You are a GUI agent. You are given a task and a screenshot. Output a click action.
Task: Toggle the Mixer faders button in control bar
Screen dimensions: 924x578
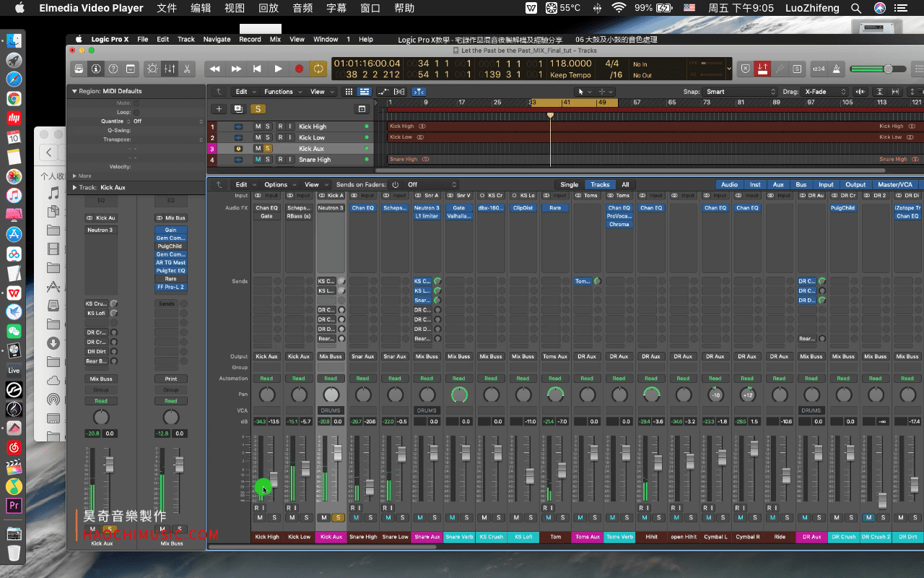pos(170,69)
